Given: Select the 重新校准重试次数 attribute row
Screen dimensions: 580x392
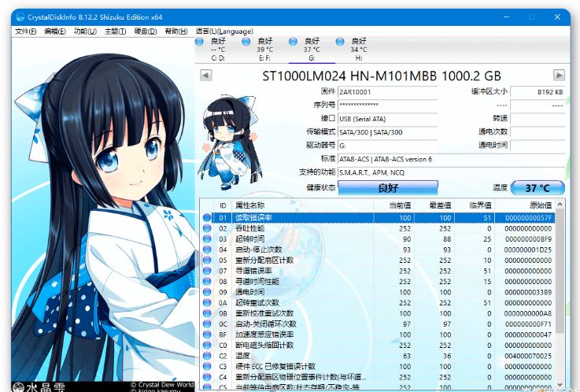Looking at the screenshot, I should [x=378, y=313].
